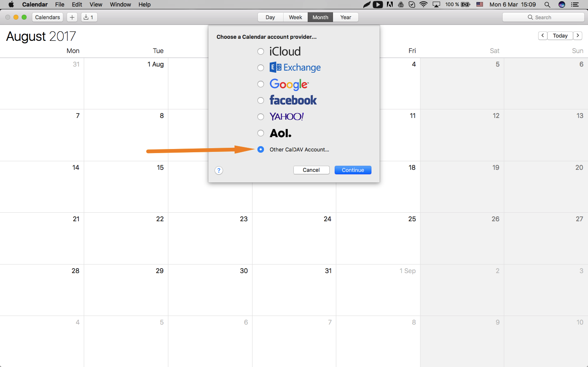Viewport: 588px width, 367px height.
Task: Click the Google provider logo
Action: click(289, 84)
